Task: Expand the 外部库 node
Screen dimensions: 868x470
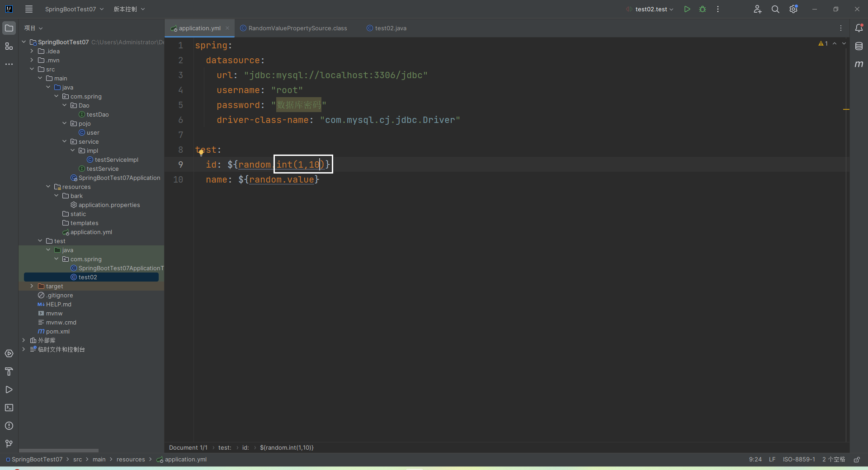Action: click(x=24, y=340)
